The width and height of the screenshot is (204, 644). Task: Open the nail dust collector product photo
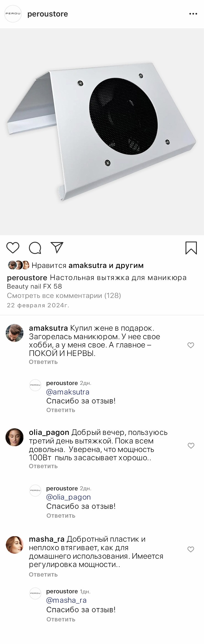tap(102, 131)
